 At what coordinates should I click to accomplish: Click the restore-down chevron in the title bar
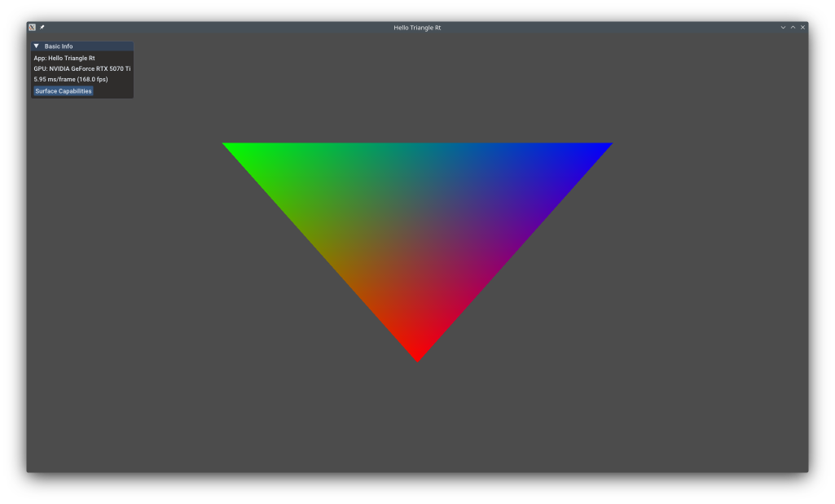(x=782, y=26)
